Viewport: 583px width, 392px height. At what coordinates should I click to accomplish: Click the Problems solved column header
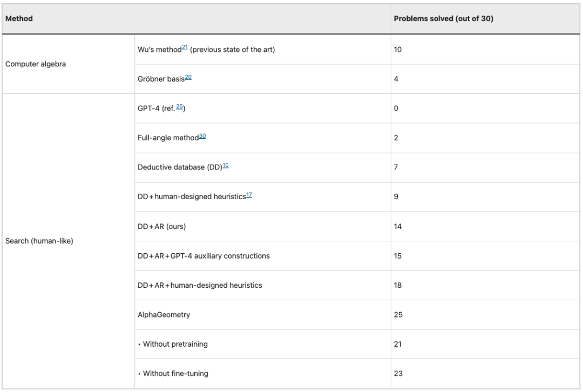444,18
